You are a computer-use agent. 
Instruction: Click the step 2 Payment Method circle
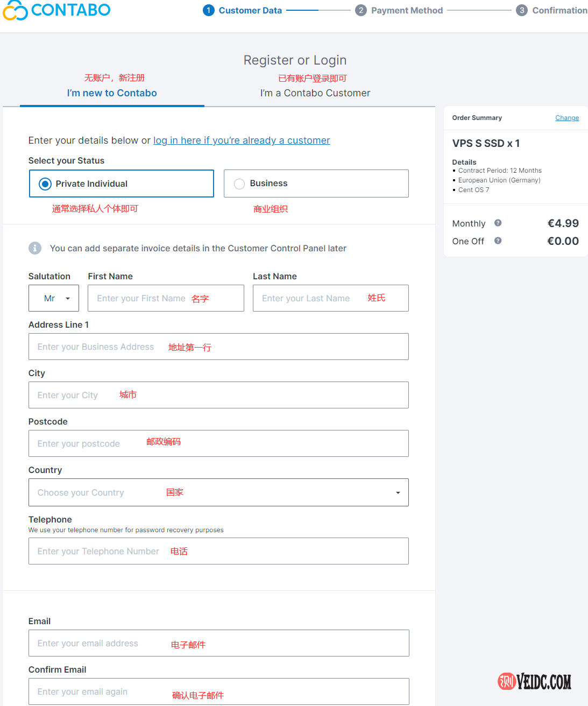(361, 10)
